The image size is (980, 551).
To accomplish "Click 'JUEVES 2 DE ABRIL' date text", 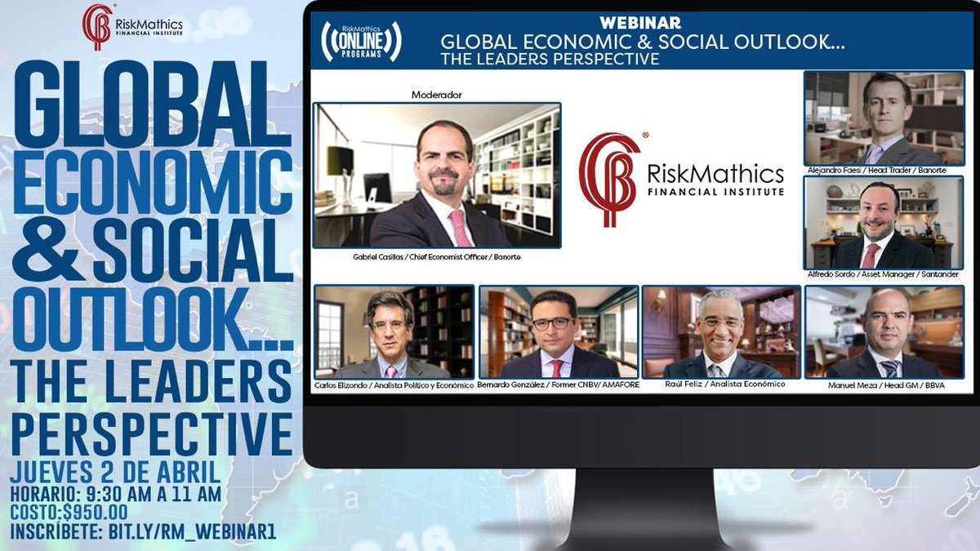I will point(115,472).
